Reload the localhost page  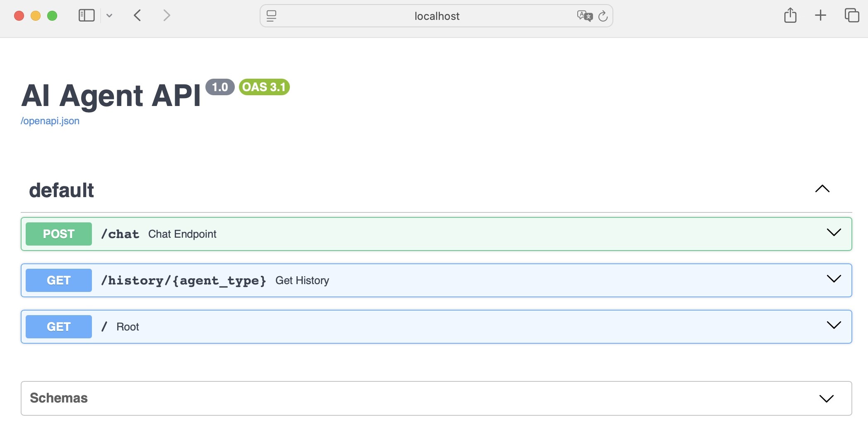(603, 16)
